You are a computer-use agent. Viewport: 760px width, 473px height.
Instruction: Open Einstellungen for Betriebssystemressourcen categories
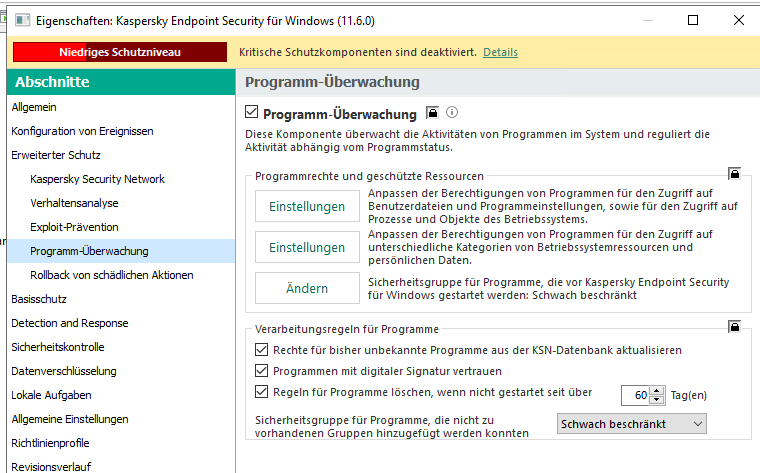pyautogui.click(x=307, y=247)
